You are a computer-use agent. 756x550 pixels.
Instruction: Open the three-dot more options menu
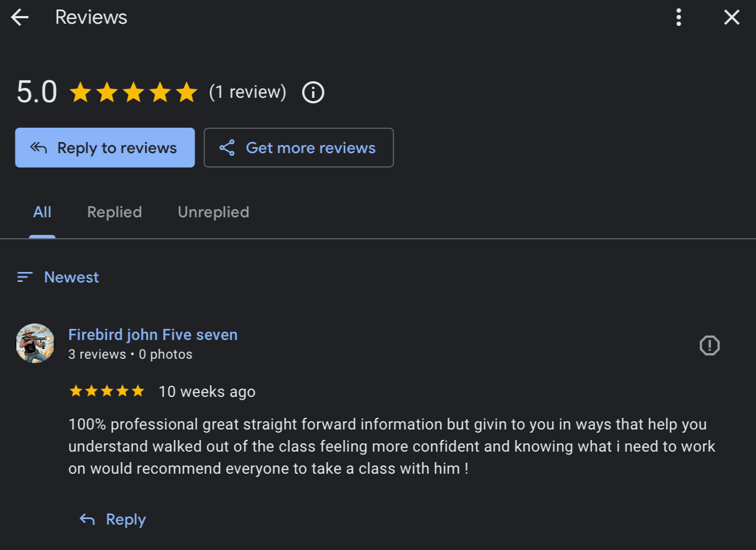679,18
